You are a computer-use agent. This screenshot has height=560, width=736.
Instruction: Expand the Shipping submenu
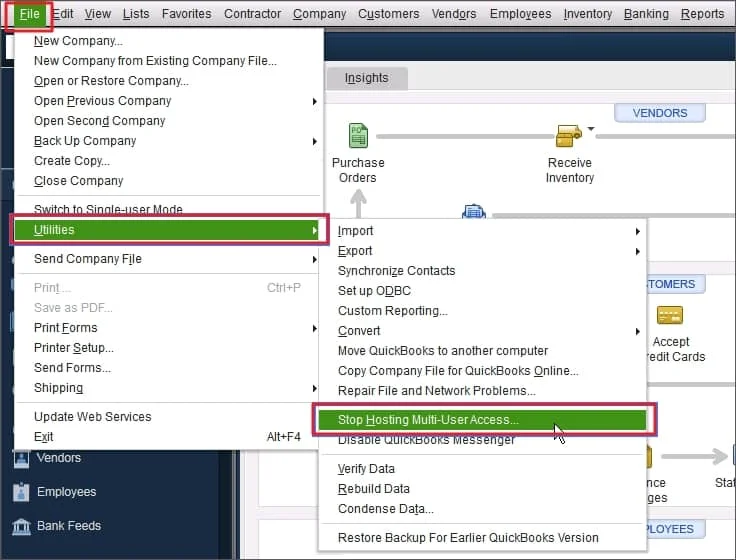coord(314,389)
